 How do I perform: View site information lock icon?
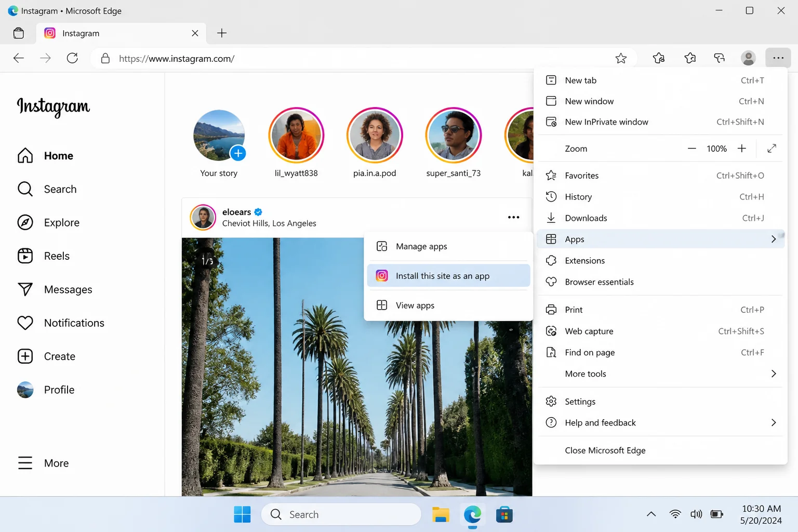tap(105, 58)
